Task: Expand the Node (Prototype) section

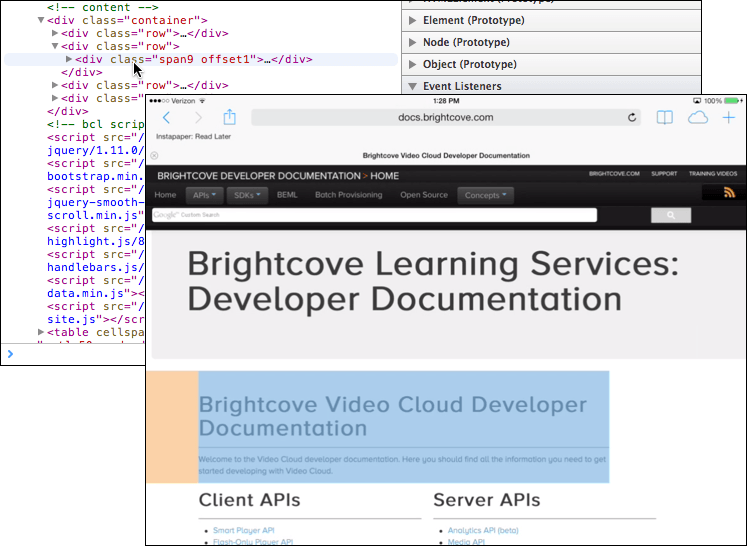Action: point(414,42)
